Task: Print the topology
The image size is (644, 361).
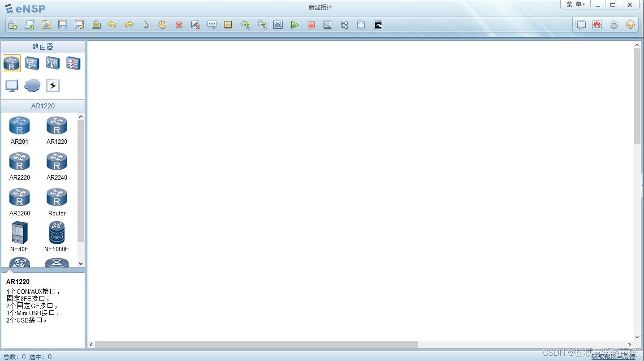Action: click(x=96, y=25)
